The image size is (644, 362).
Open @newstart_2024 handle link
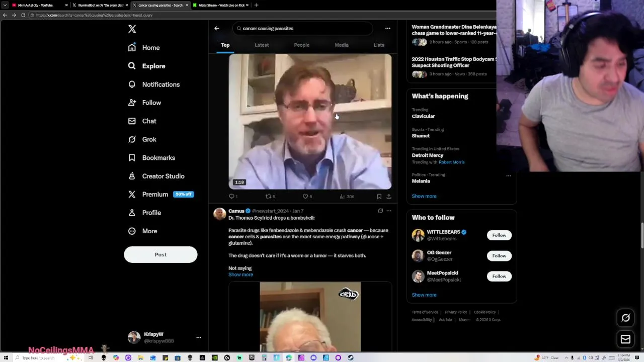270,211
